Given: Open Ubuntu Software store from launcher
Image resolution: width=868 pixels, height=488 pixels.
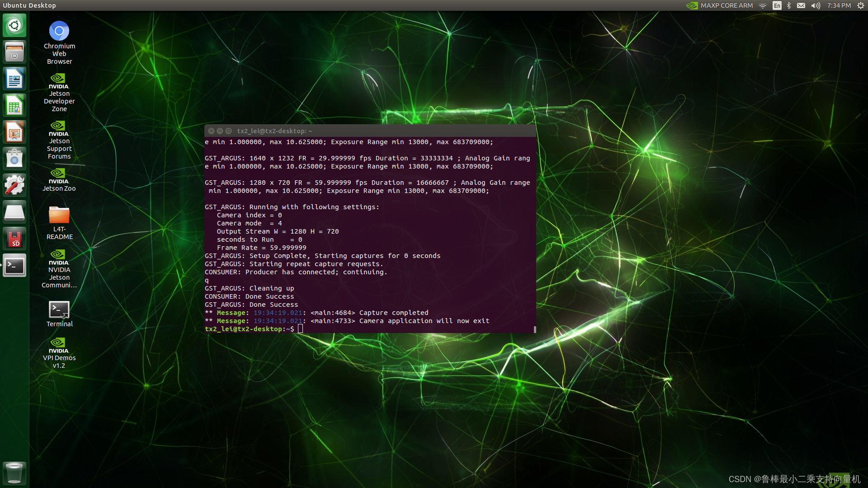Looking at the screenshot, I should pyautogui.click(x=14, y=159).
